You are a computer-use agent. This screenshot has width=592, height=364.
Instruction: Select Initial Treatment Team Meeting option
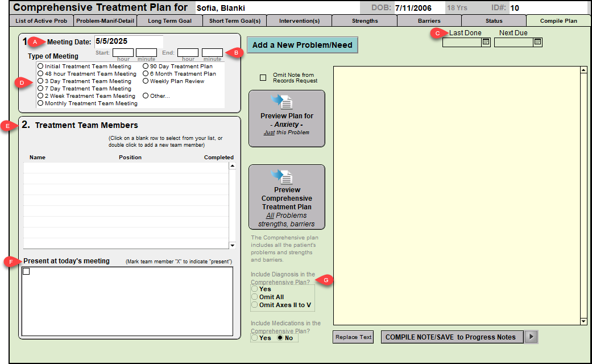(40, 67)
